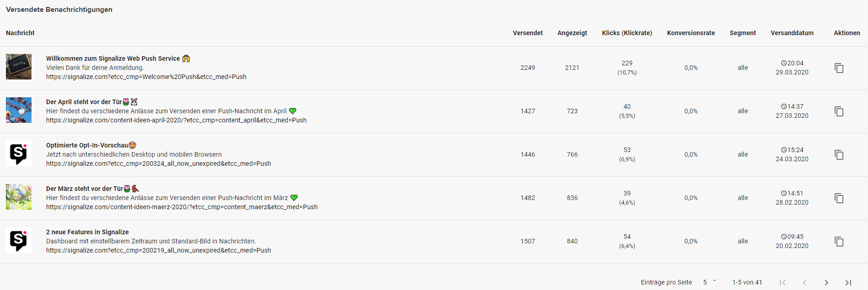Click the Versanddatum column header
This screenshot has height=290, width=868.
tap(792, 33)
